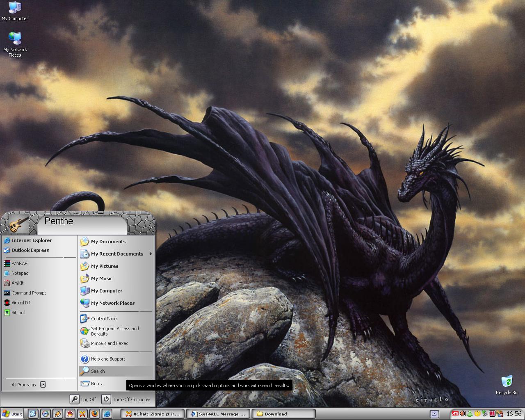Click ATI tray icon

(x=455, y=413)
